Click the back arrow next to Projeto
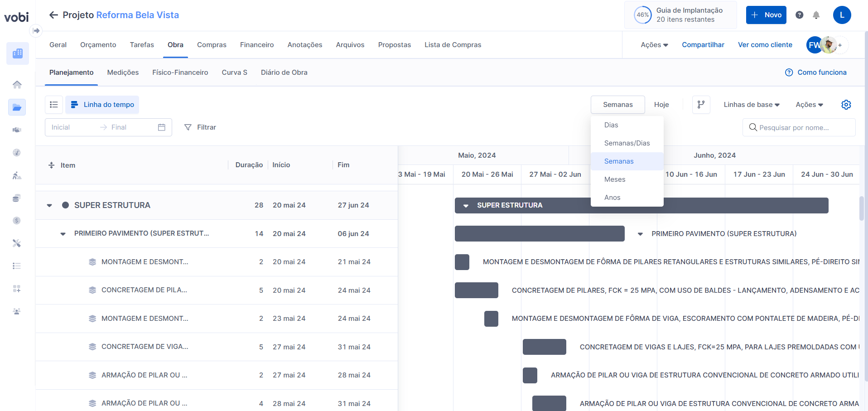This screenshot has width=868, height=411. coord(53,15)
